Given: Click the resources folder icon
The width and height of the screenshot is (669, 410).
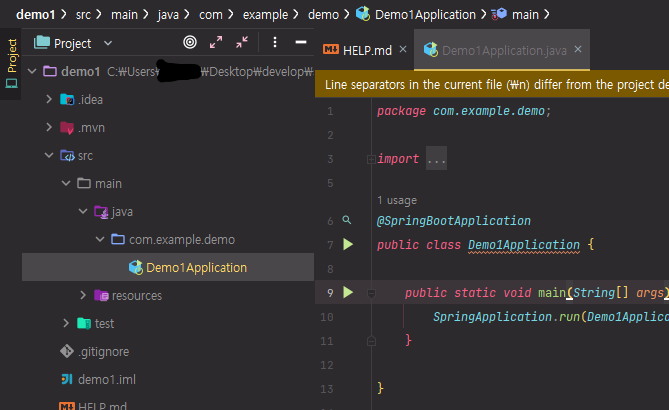Looking at the screenshot, I should [x=101, y=295].
